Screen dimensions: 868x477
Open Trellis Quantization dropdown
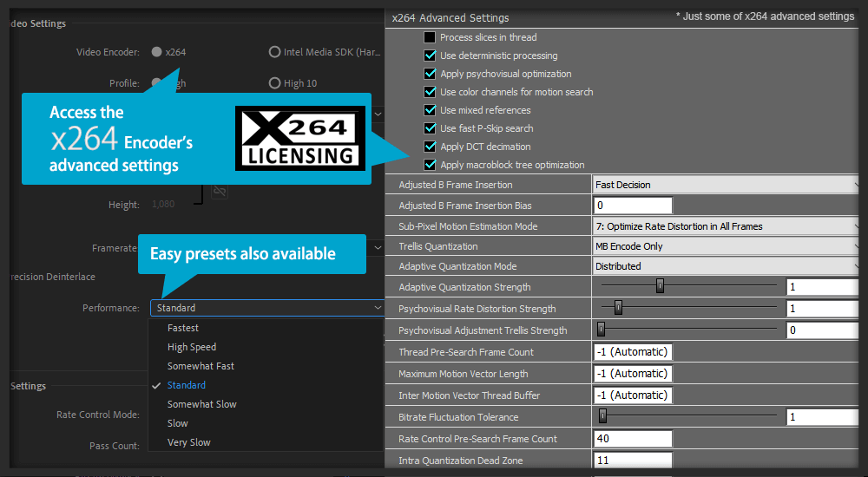(x=725, y=246)
